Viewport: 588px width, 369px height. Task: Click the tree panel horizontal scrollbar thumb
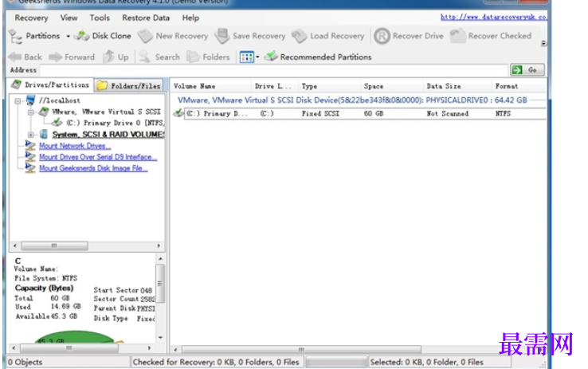click(x=54, y=246)
